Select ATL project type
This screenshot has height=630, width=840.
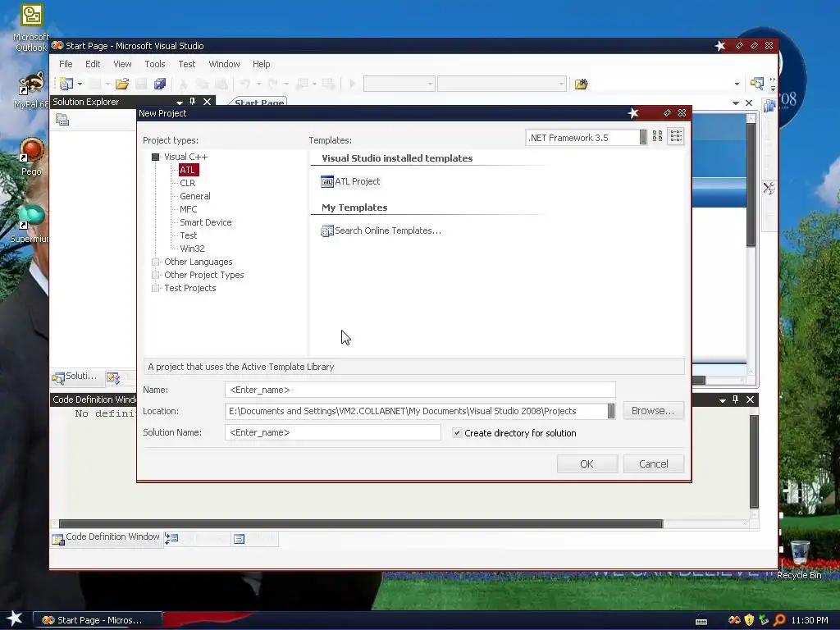point(187,170)
